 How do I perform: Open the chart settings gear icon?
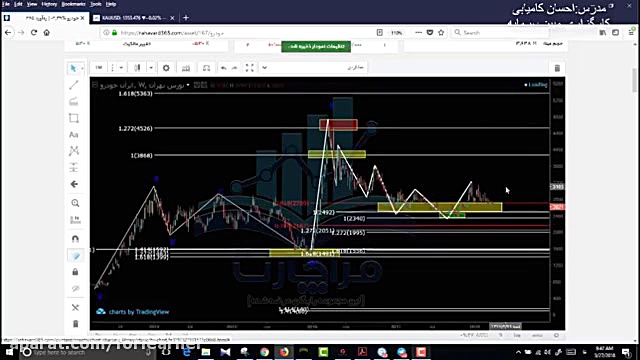point(166,68)
